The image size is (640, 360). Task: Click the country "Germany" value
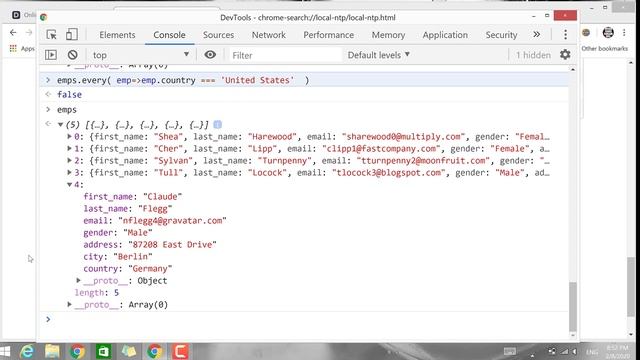[x=150, y=269]
